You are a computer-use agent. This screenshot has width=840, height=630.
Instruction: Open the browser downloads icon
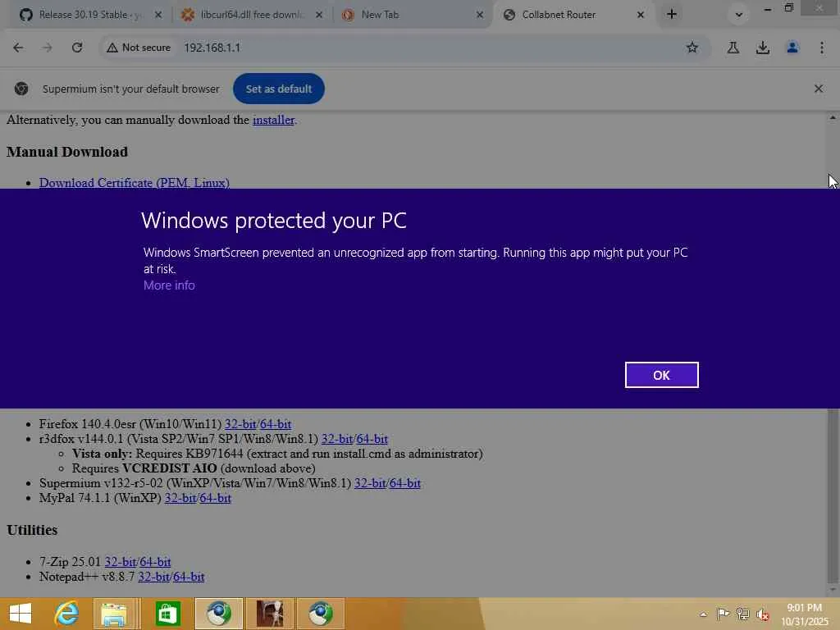(762, 48)
